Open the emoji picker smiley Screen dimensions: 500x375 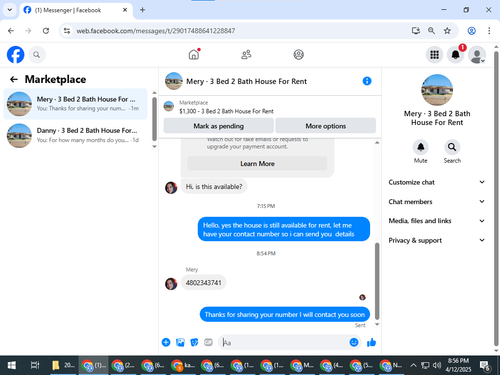(x=354, y=342)
